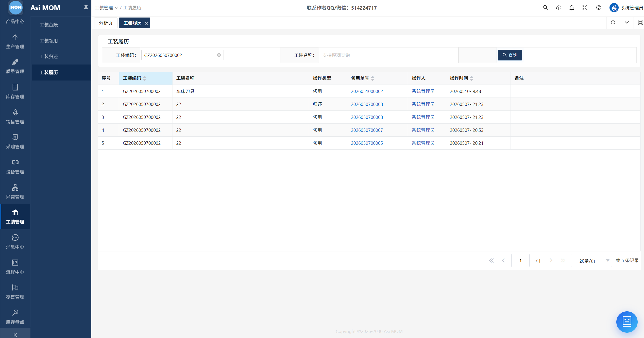Click the system admin avatar
Image resolution: width=644 pixels, height=338 pixels.
point(614,8)
